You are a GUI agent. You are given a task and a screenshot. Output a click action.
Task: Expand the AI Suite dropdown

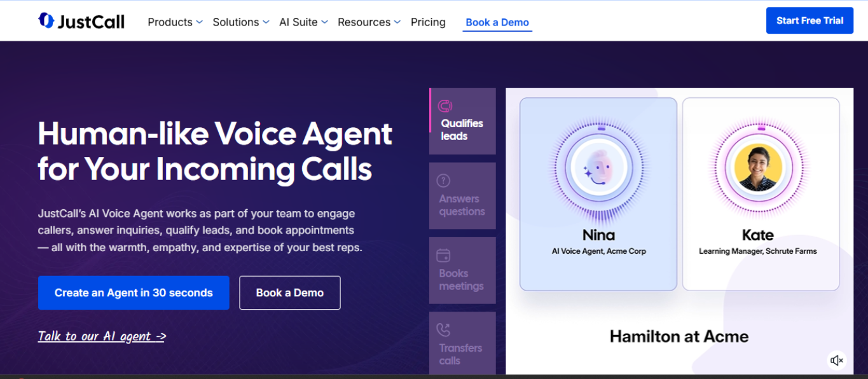tap(303, 22)
